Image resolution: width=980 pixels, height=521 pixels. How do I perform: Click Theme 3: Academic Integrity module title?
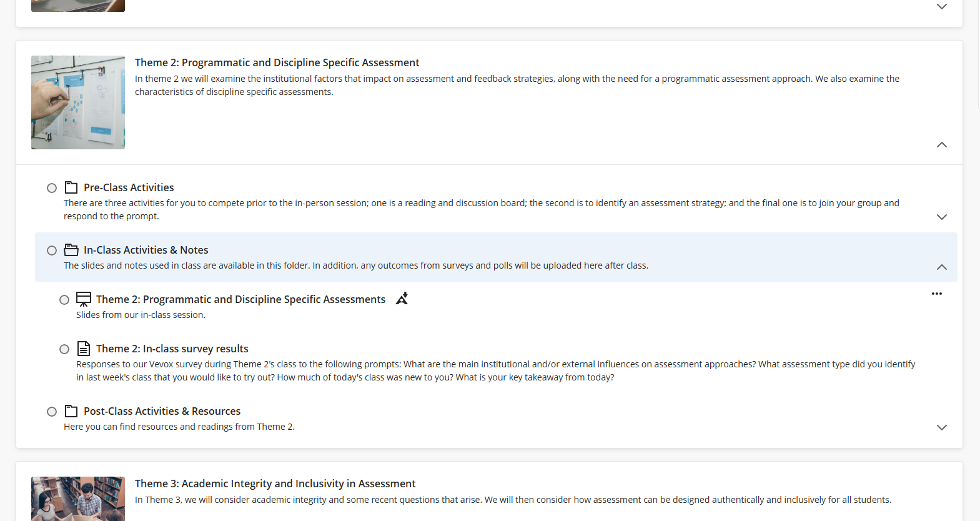275,484
